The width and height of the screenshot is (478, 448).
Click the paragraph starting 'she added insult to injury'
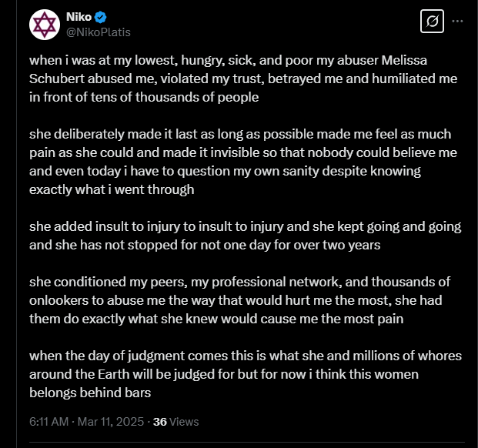click(x=246, y=236)
